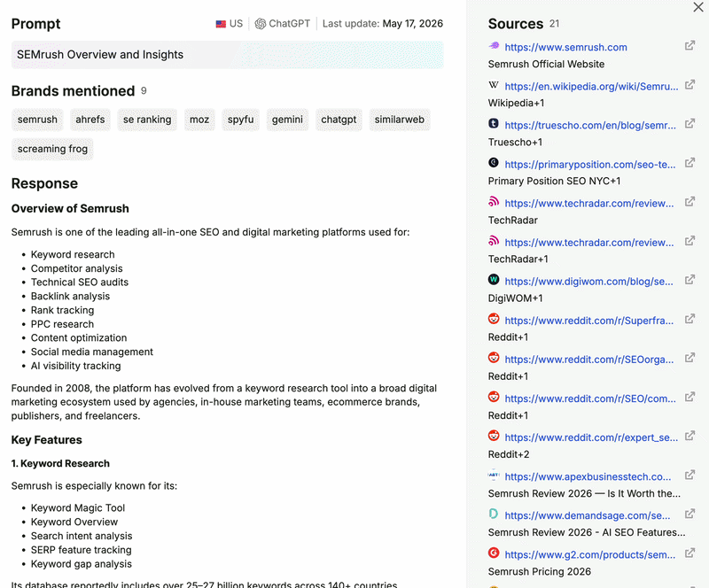
Task: Select the spyfu brand tag
Action: coord(240,120)
